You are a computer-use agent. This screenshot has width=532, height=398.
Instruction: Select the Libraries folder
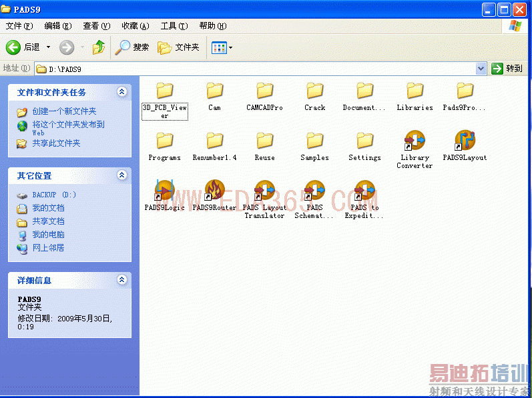(x=415, y=97)
